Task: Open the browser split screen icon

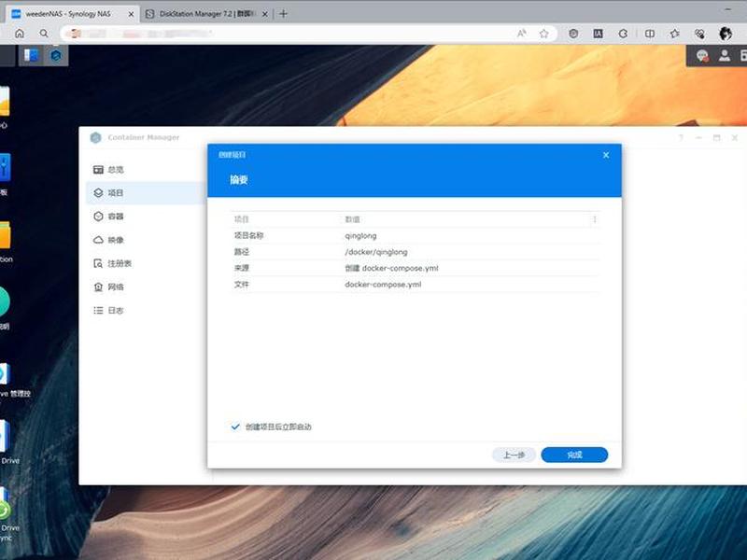Action: point(649,34)
